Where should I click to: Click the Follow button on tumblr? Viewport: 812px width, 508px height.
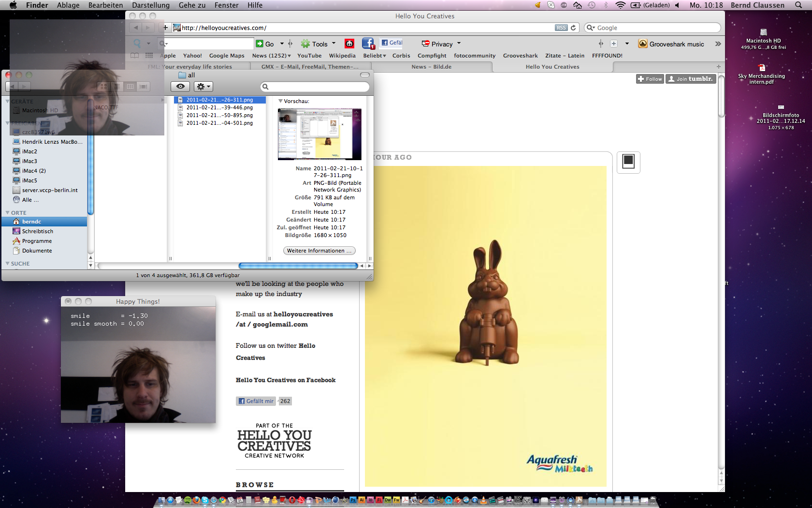point(650,79)
